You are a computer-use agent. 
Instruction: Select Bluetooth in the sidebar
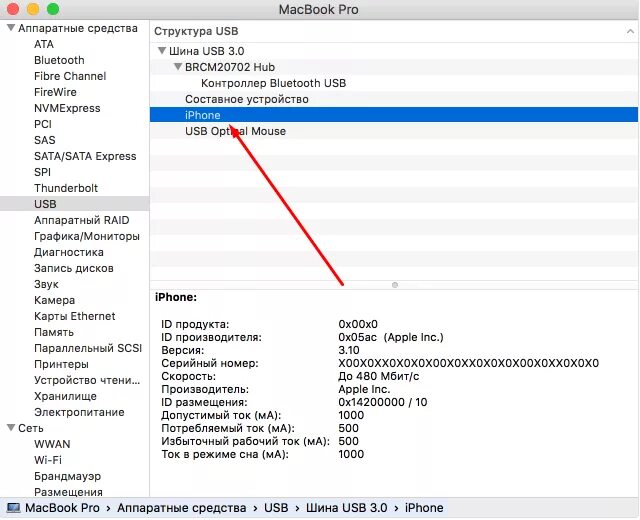point(59,60)
